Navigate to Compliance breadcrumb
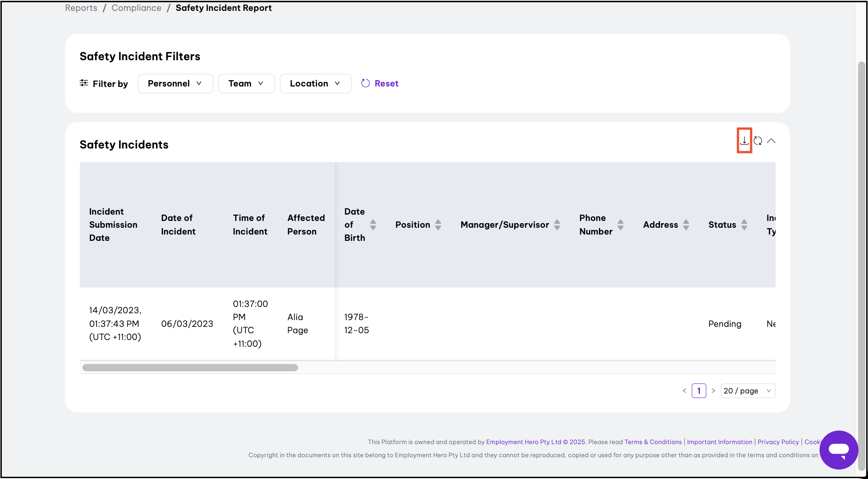868x479 pixels. [136, 8]
